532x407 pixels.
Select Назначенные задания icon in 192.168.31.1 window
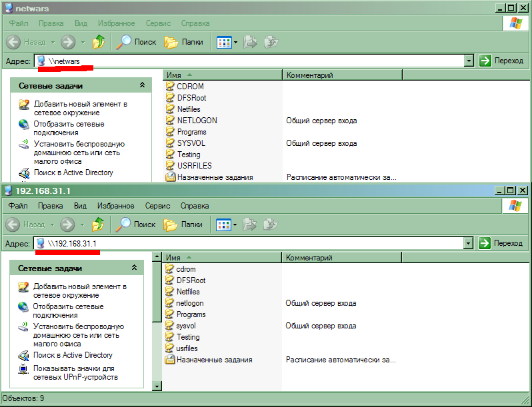(169, 360)
